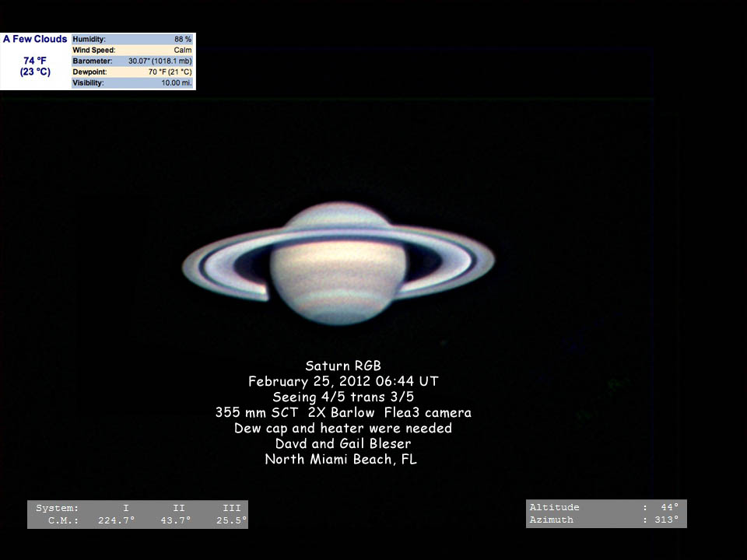Click the Wind Speed Calm row
Screen dimensions: 747x560
tap(132, 50)
